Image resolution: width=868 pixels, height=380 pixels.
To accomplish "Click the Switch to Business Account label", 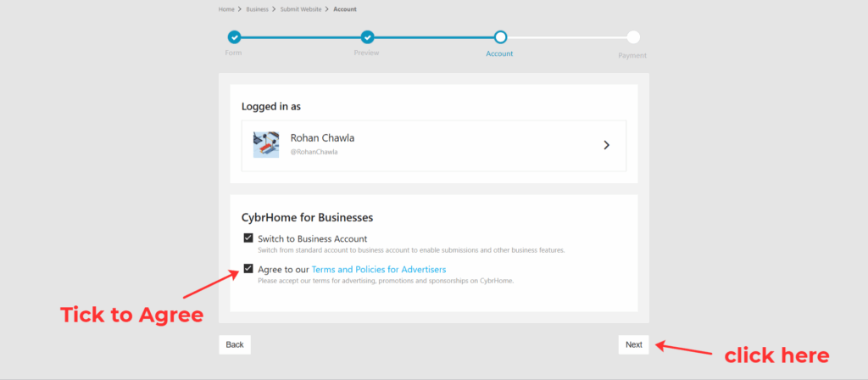I will tap(313, 238).
